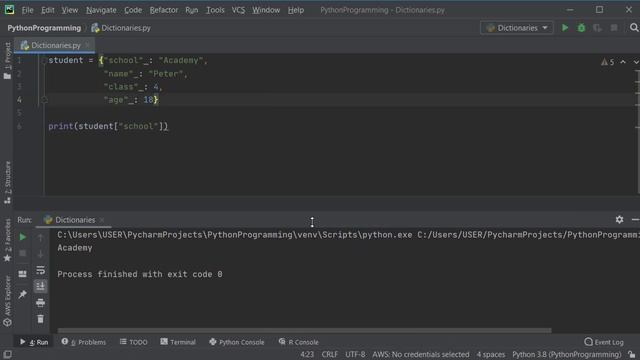This screenshot has width=640, height=360.
Task: Click the Stop button in top toolbar
Action: 614,28
